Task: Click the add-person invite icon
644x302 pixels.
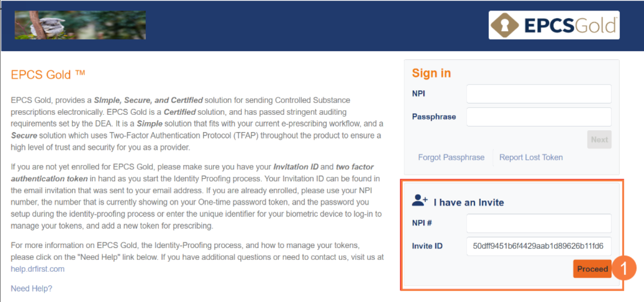Action: [419, 201]
